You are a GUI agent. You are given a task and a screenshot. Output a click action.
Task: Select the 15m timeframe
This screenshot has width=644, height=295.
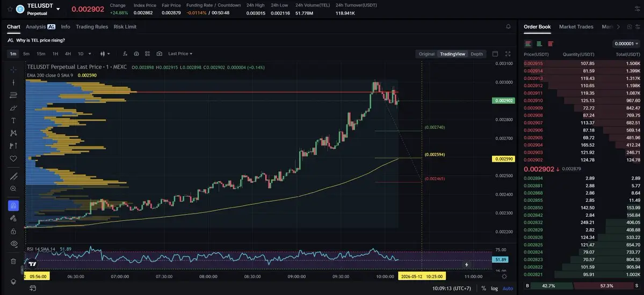(x=41, y=54)
